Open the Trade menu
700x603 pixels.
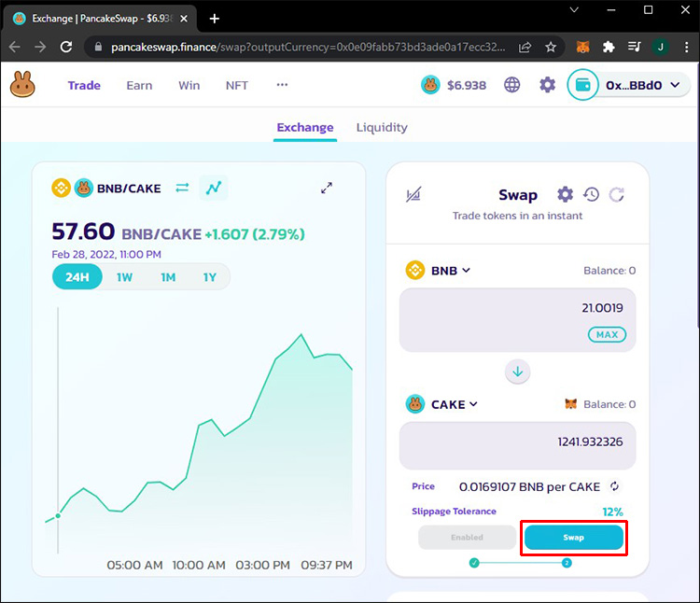[x=84, y=85]
